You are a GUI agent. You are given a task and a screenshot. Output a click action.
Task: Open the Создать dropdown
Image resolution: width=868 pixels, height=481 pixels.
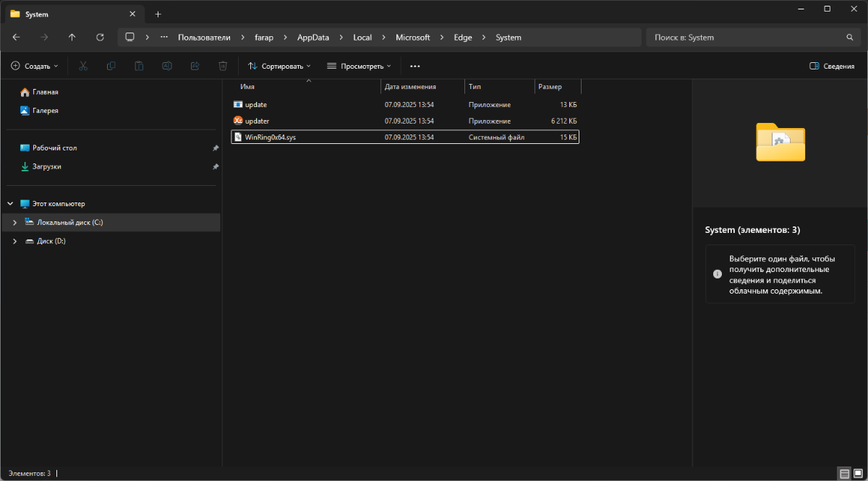tap(35, 66)
